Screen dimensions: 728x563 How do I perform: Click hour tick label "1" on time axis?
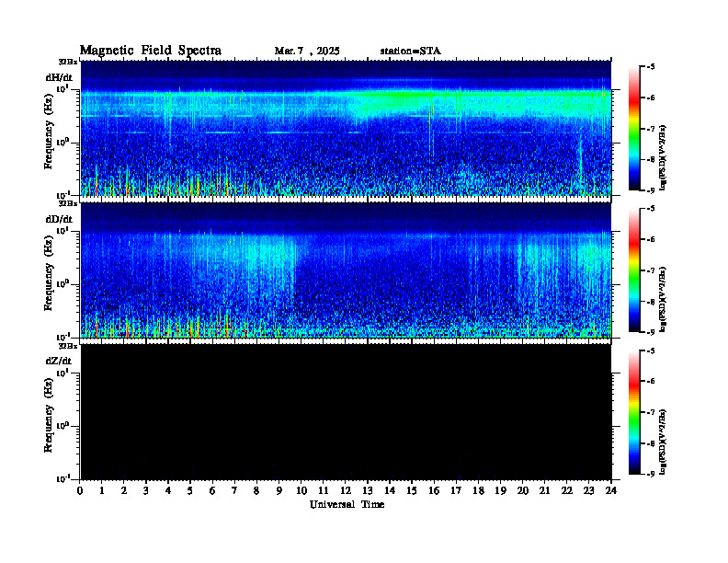tap(102, 491)
